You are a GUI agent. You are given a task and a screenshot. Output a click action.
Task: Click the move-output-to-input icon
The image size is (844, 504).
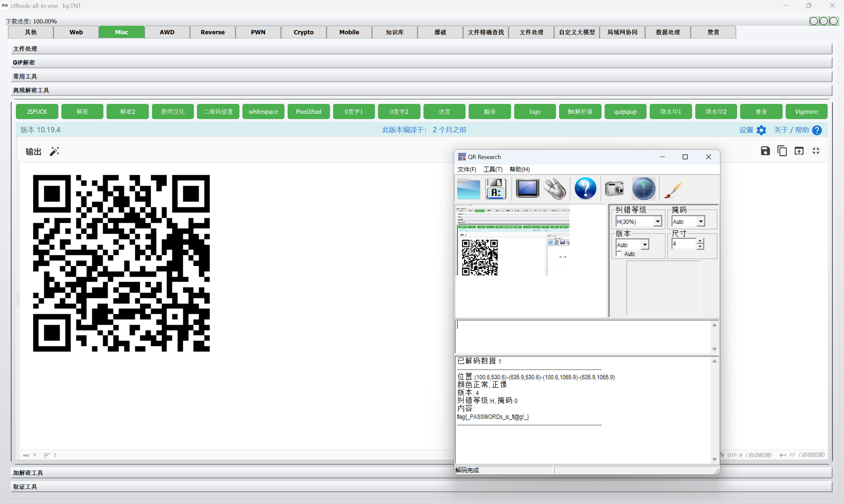799,151
